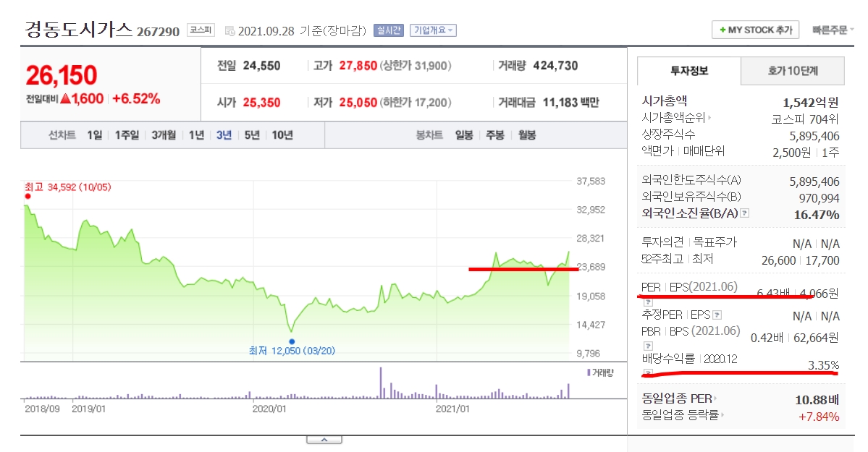
Task: Select the 3개월 line chart period
Action: [x=164, y=135]
